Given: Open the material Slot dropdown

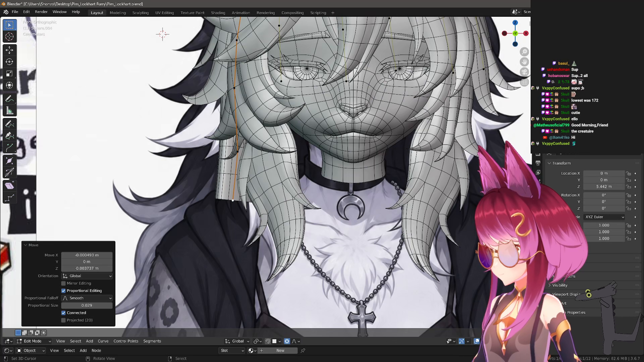Looking at the screenshot, I should (232, 351).
